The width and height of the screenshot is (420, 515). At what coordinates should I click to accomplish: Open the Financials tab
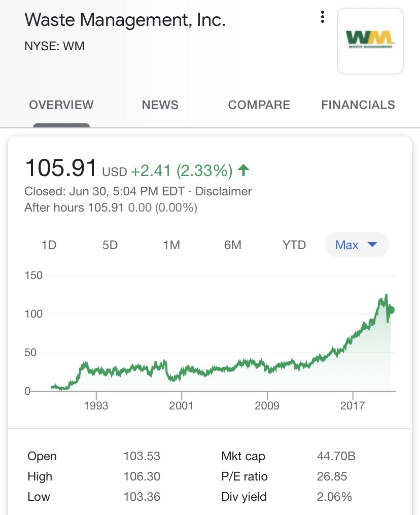tap(358, 105)
